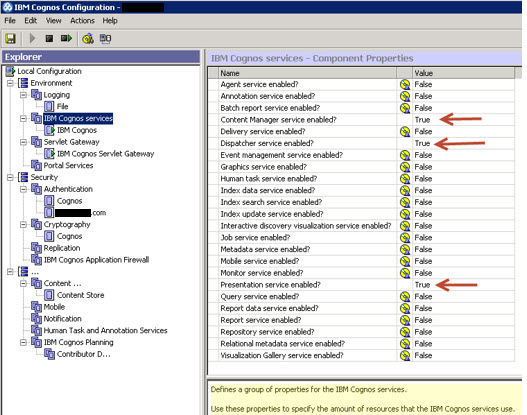The height and width of the screenshot is (415, 527).
Task: Select the File item under Logging
Action: (x=63, y=107)
